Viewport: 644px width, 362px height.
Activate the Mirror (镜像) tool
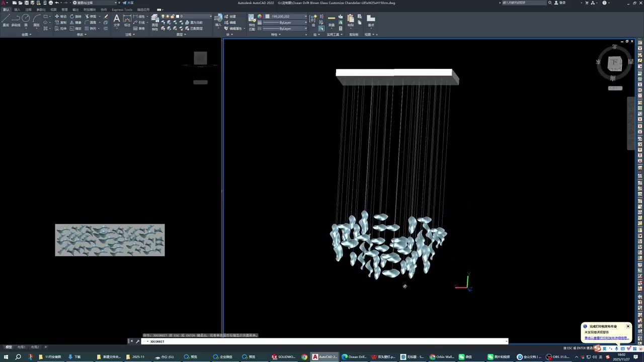click(x=76, y=23)
